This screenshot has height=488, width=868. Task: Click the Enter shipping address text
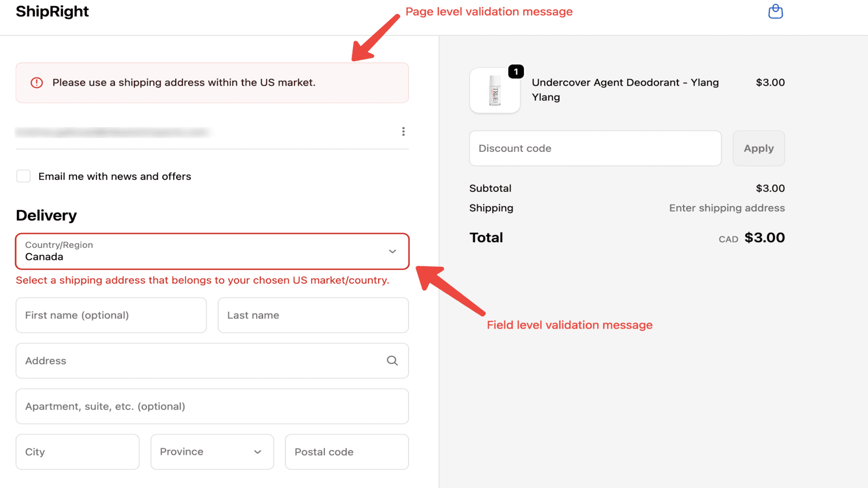point(727,208)
